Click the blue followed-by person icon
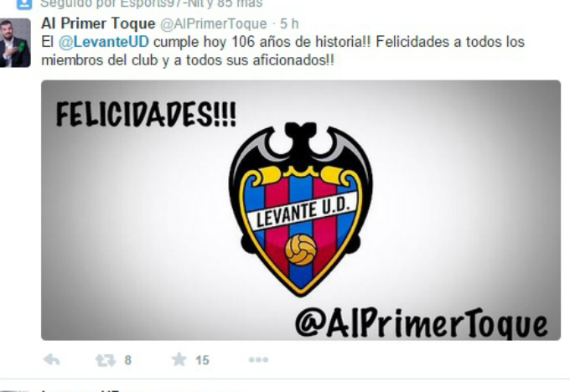The height and width of the screenshot is (392, 570). 24,4
